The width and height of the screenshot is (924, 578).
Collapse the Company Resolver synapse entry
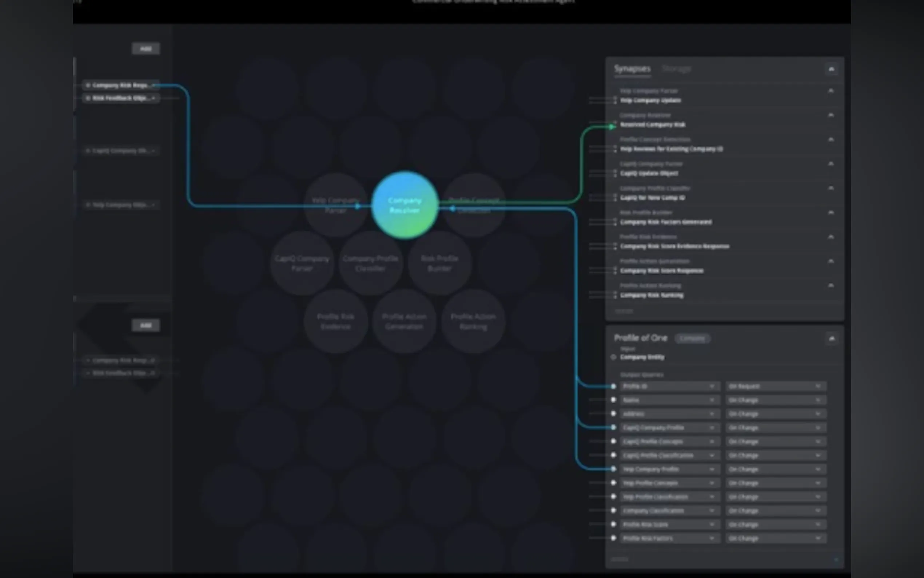tap(831, 115)
